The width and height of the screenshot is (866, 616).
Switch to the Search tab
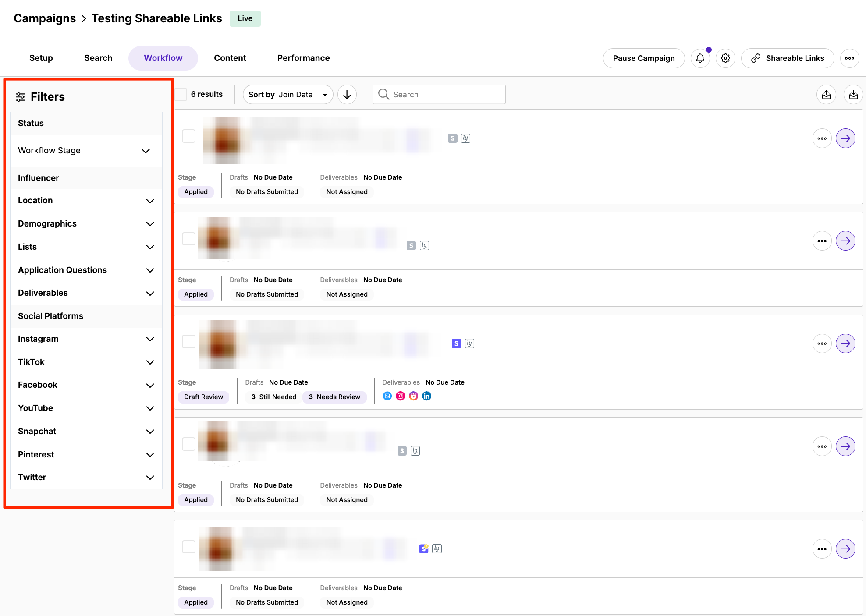98,58
